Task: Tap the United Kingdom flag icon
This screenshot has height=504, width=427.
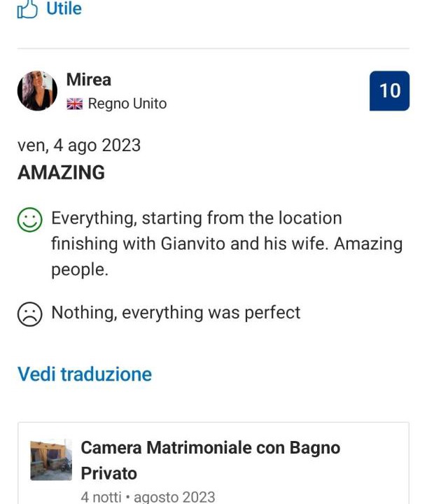Action: pyautogui.click(x=74, y=104)
